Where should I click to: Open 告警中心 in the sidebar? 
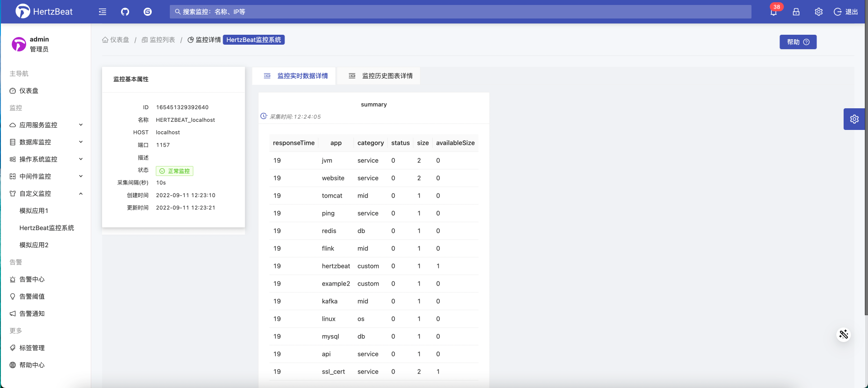pos(32,279)
